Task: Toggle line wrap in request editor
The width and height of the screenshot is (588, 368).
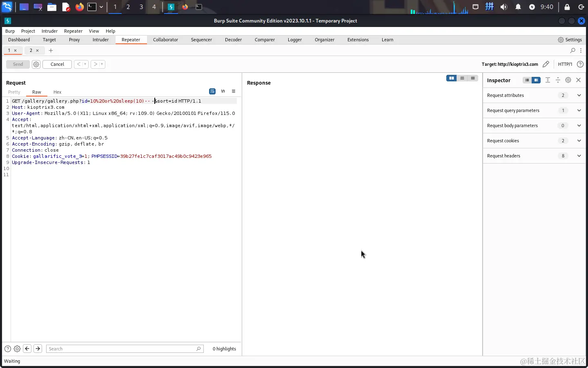Action: tap(212, 91)
